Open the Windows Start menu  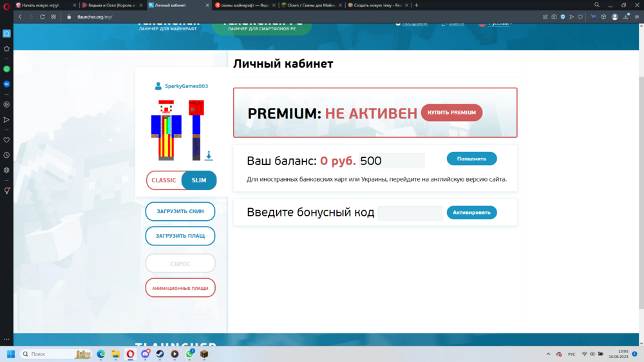[11, 354]
